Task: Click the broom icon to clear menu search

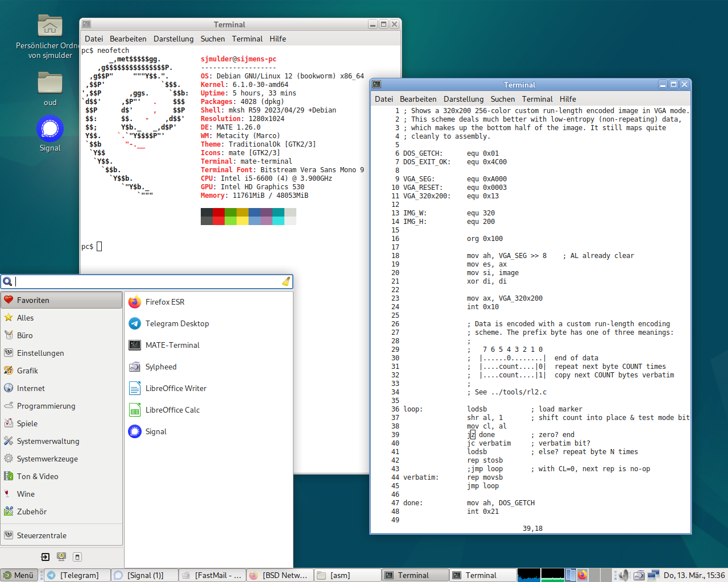Action: click(286, 281)
